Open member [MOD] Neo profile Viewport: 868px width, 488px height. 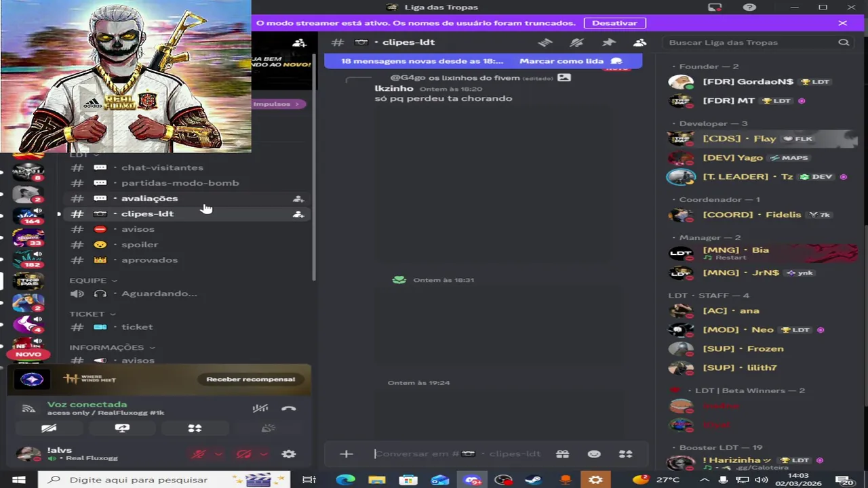click(763, 330)
